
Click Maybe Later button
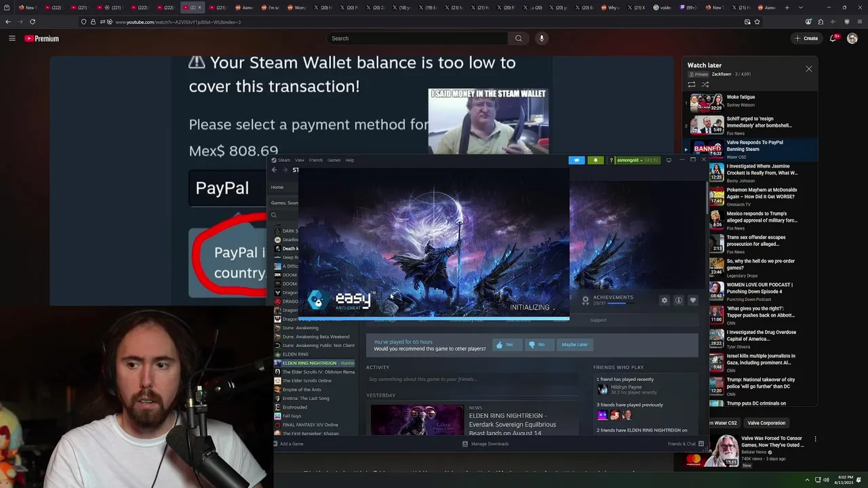coord(574,344)
